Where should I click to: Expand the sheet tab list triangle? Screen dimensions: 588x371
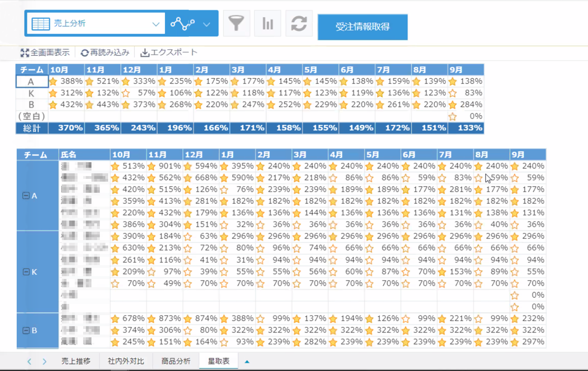click(247, 361)
